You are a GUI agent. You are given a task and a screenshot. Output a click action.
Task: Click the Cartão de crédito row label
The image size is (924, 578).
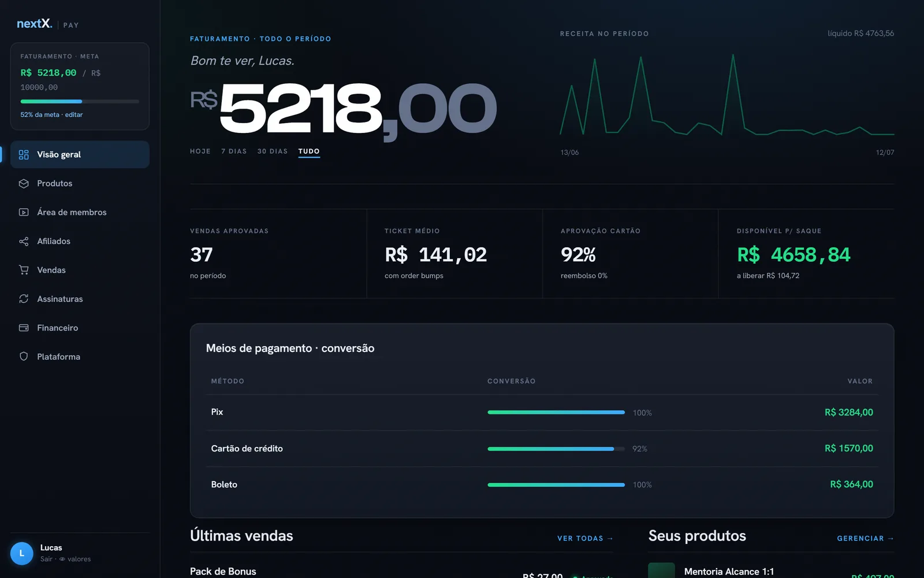[247, 449]
